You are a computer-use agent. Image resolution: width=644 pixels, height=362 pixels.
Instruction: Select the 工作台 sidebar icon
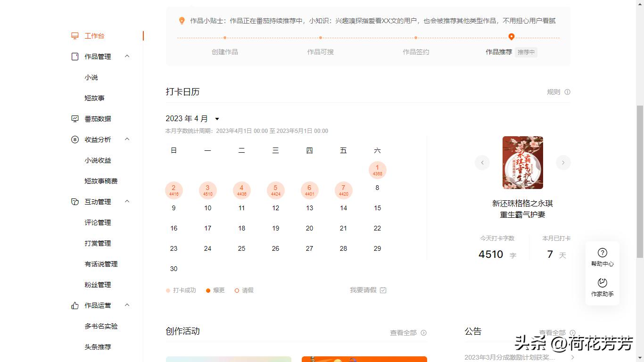coord(74,35)
